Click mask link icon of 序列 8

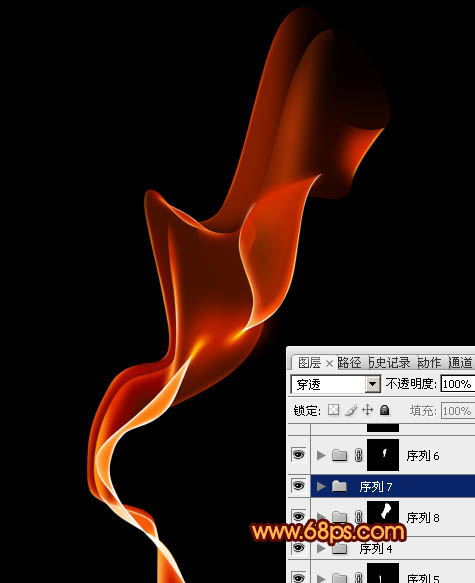pyautogui.click(x=358, y=516)
